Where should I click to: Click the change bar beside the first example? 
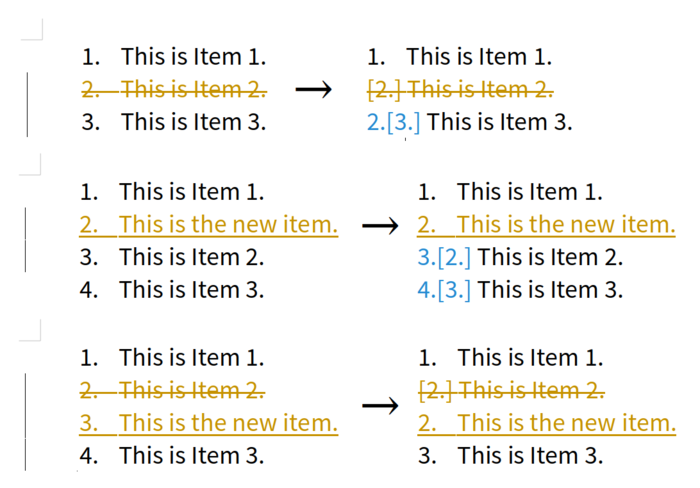(x=27, y=104)
